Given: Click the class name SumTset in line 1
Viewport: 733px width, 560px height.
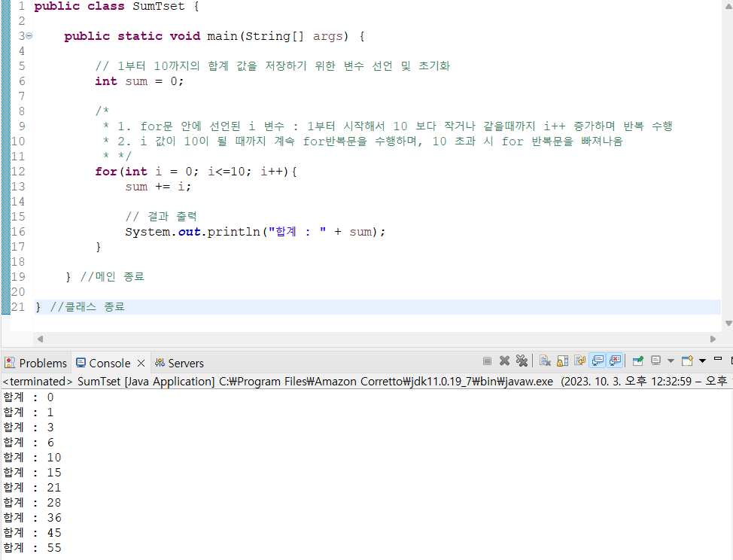Looking at the screenshot, I should point(159,6).
